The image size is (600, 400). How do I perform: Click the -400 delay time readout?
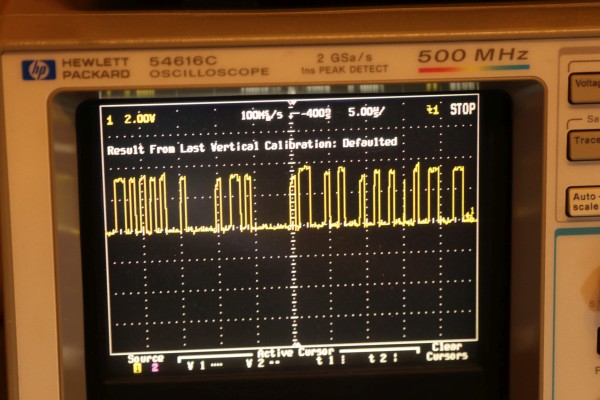point(318,114)
